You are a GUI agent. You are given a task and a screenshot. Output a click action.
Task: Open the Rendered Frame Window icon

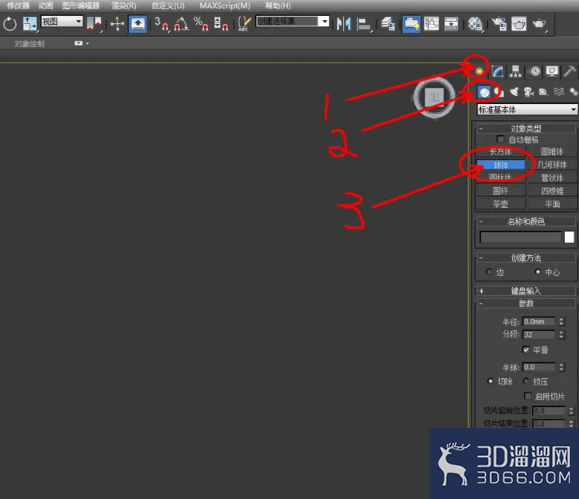tap(519, 24)
